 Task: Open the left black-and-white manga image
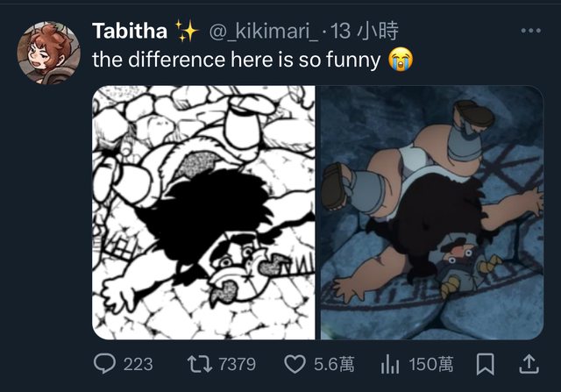pos(203,211)
